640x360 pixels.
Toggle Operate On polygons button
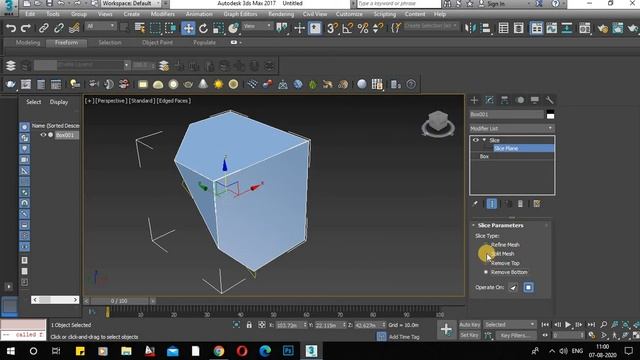click(x=529, y=287)
